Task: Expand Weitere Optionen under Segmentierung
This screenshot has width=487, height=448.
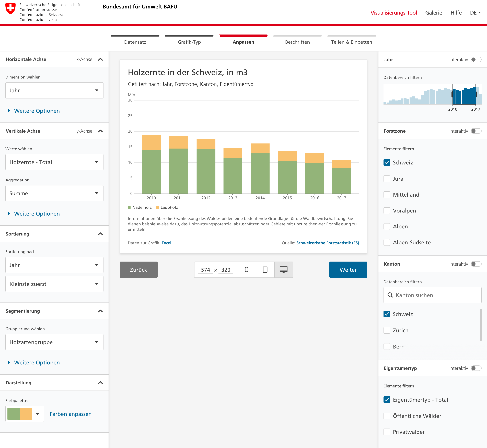Action: (37, 362)
